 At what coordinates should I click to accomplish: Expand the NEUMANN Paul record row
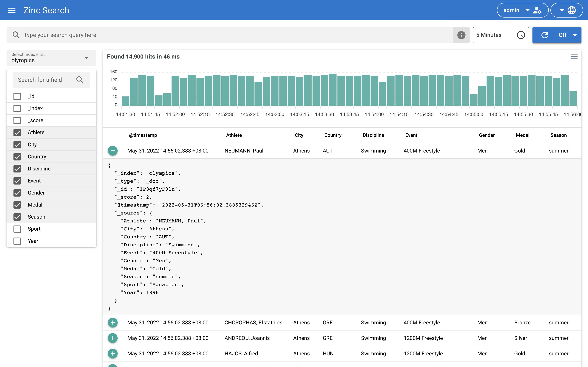click(113, 150)
